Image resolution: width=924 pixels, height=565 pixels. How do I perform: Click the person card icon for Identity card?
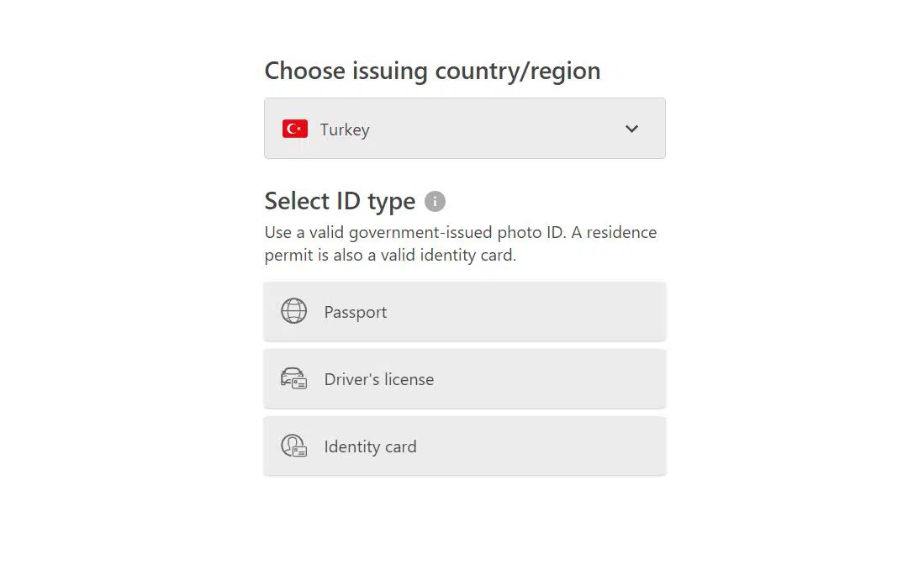293,446
